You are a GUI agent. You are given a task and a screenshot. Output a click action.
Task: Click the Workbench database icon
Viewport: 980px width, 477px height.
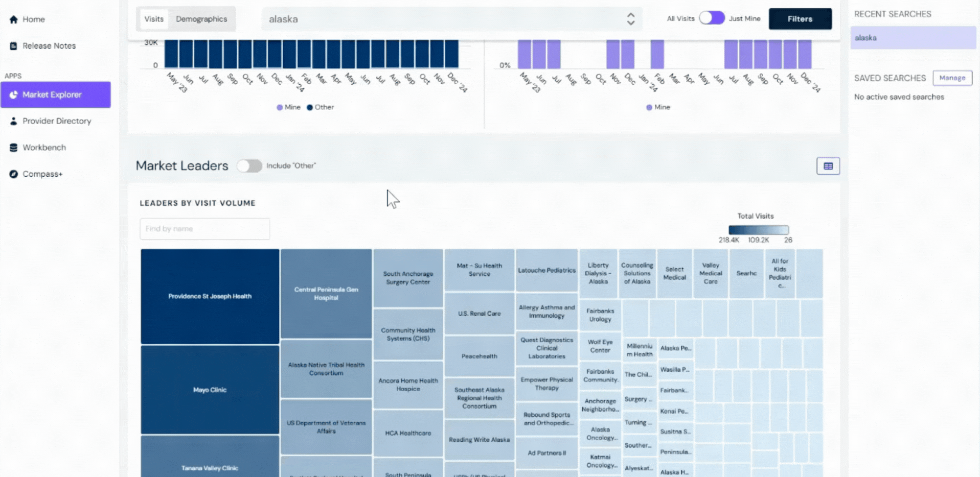tap(14, 148)
